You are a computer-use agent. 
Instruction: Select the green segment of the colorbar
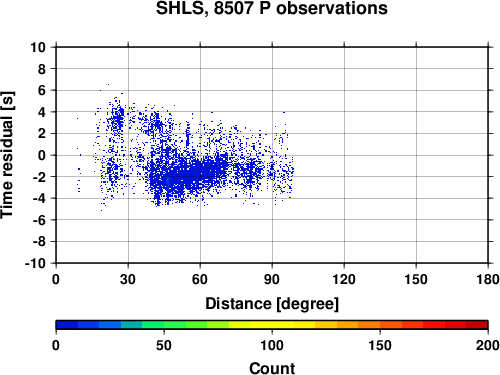(x=175, y=325)
